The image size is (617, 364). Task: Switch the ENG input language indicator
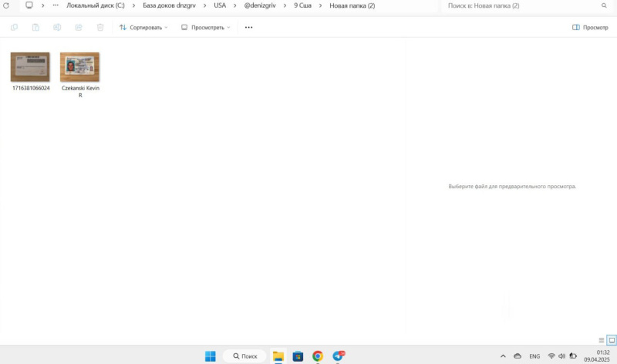[534, 356]
